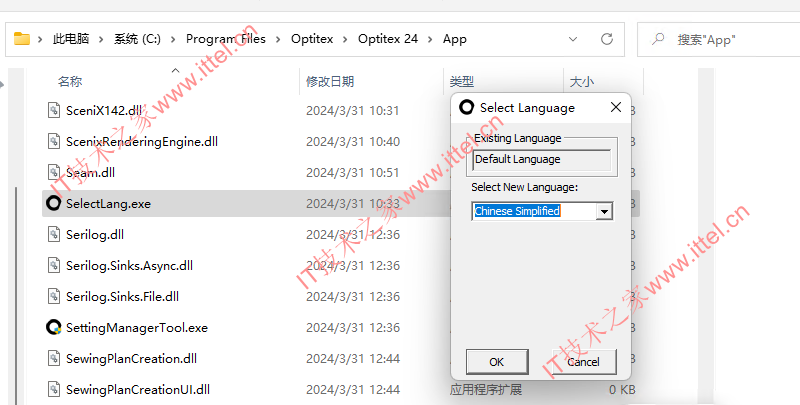Go to 此电脑 in the breadcrumb
The image size is (800, 405).
click(x=71, y=39)
